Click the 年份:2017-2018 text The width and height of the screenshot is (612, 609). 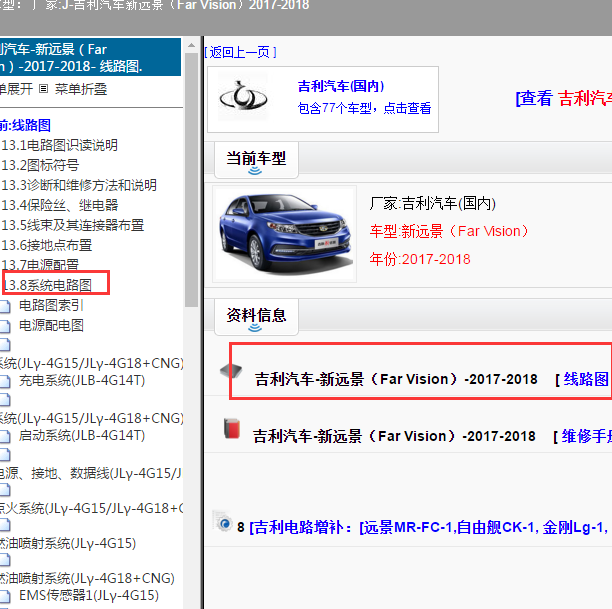[x=420, y=259]
